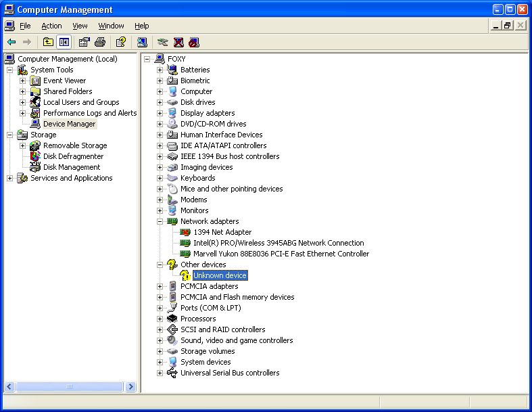
Task: Click the Disk drives category icon
Action: [172, 102]
